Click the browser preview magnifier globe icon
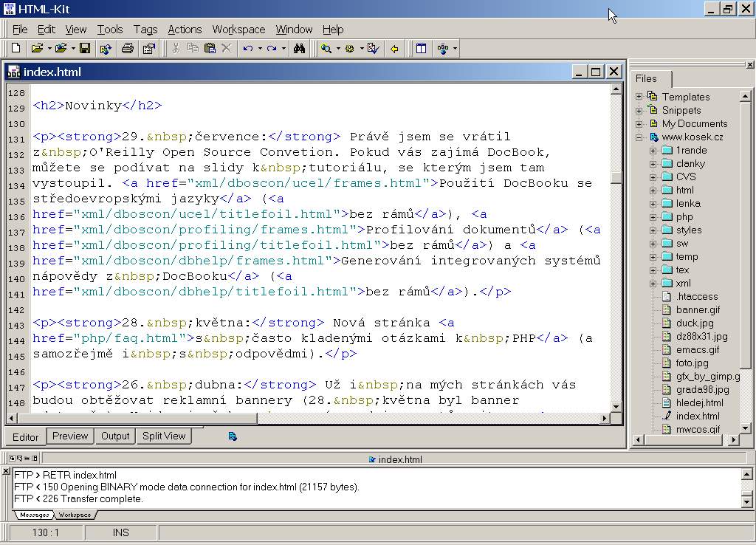 326,48
